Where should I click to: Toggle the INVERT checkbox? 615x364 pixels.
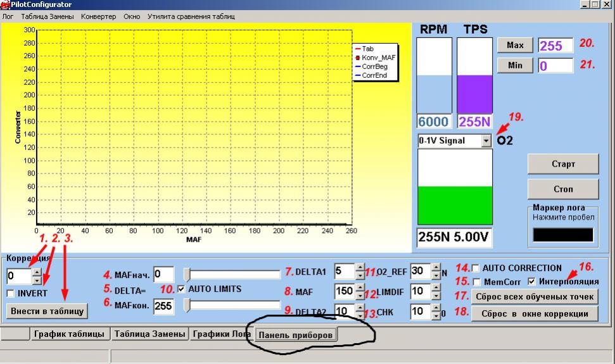tap(11, 293)
